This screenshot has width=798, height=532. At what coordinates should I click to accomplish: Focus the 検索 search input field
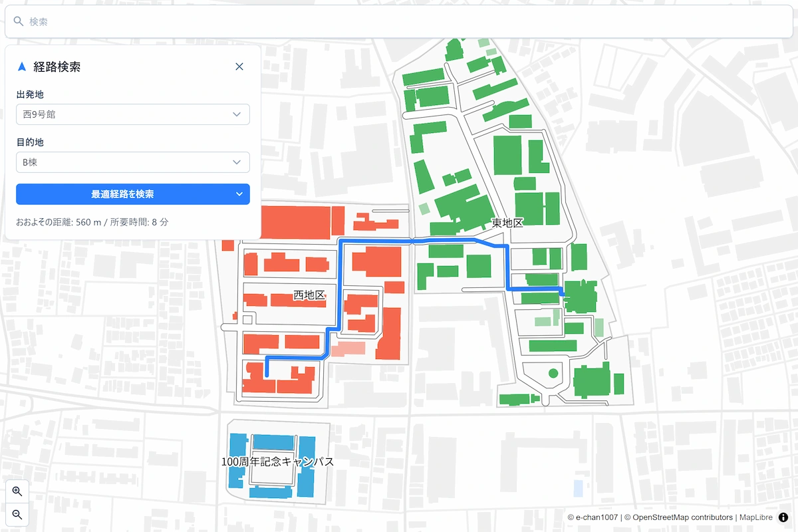399,22
